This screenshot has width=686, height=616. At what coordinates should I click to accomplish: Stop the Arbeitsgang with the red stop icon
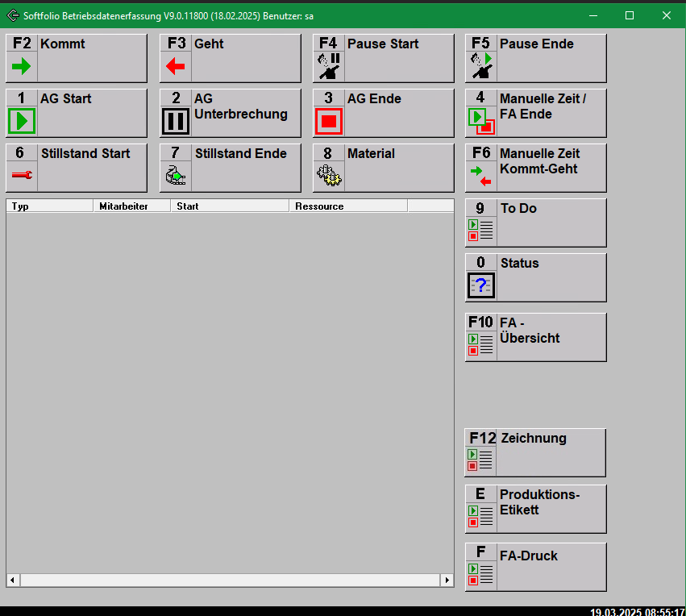pos(329,121)
